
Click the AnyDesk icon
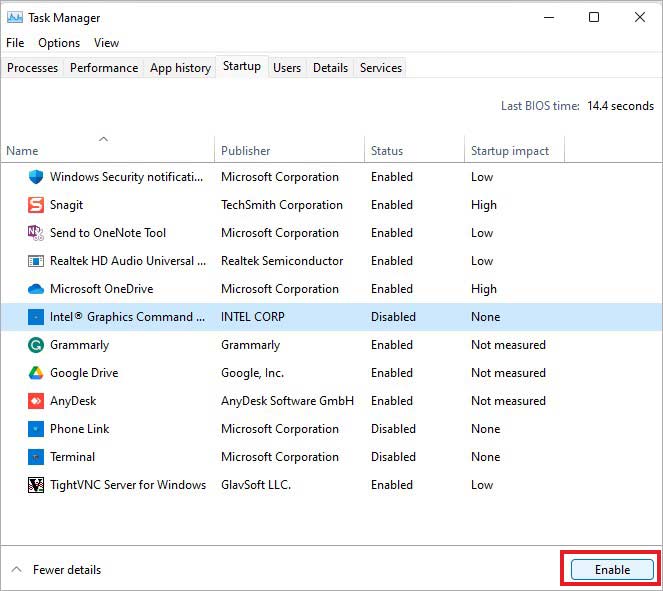(x=36, y=401)
